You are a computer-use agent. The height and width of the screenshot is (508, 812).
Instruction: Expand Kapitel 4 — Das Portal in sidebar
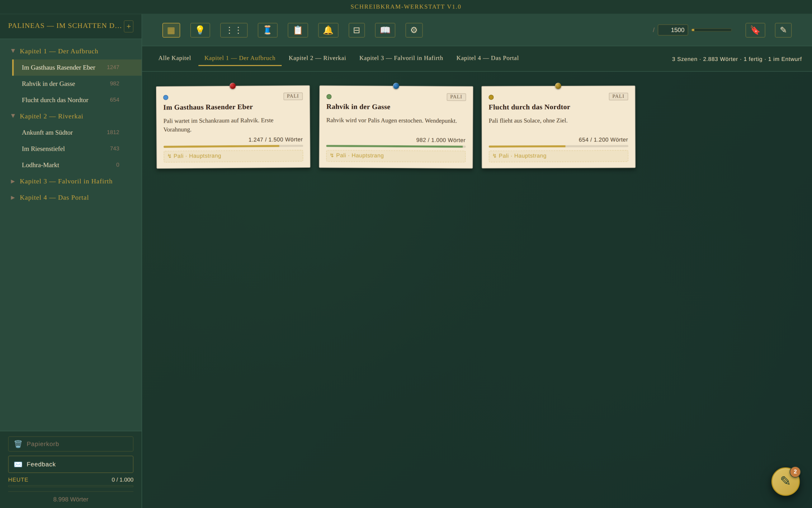[x=13, y=198]
